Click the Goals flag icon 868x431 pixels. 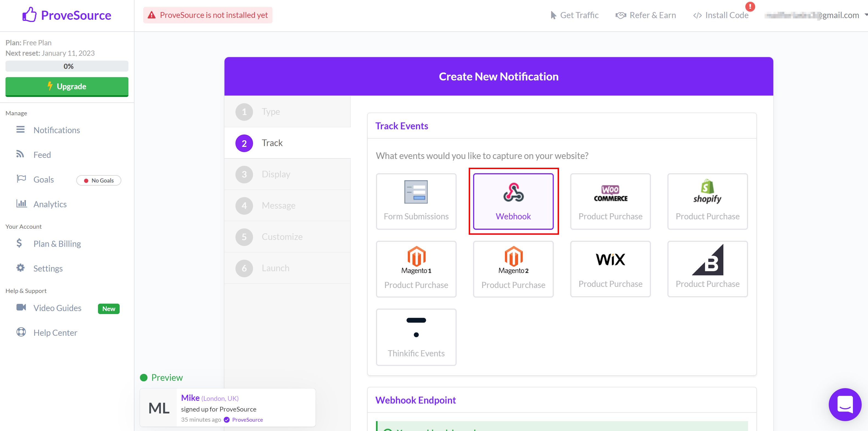click(21, 179)
